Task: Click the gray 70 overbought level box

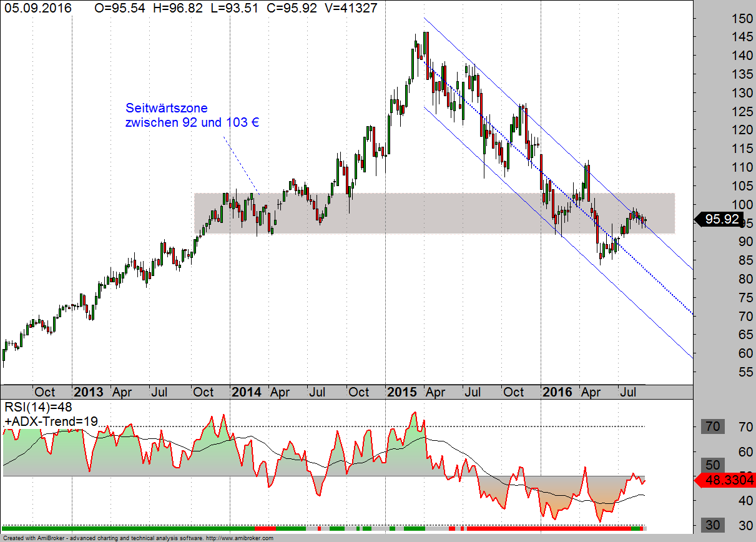Action: 713,427
